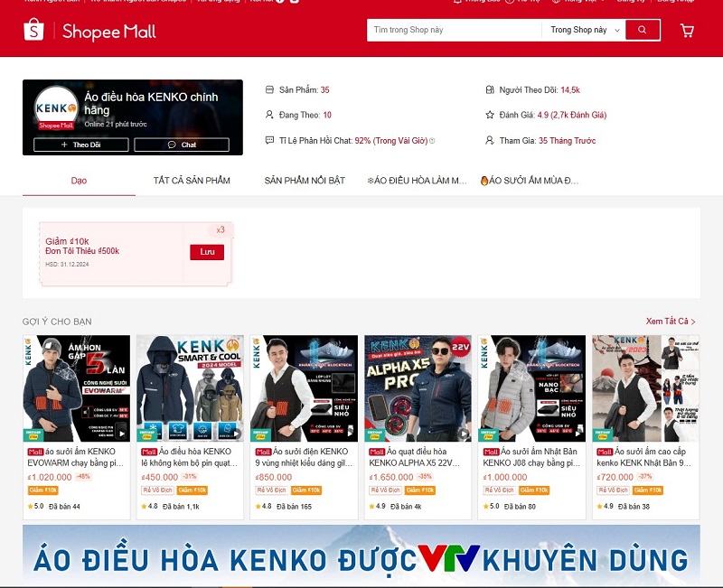Viewport: 723px width, 588px height.
Task: Type in 'Tìm trong Shop này' search field
Action: point(452,30)
